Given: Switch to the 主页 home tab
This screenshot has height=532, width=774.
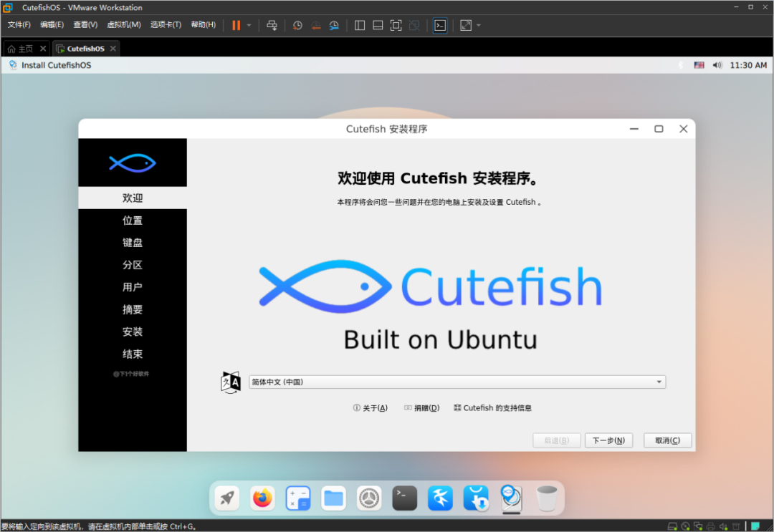Looking at the screenshot, I should [21, 49].
